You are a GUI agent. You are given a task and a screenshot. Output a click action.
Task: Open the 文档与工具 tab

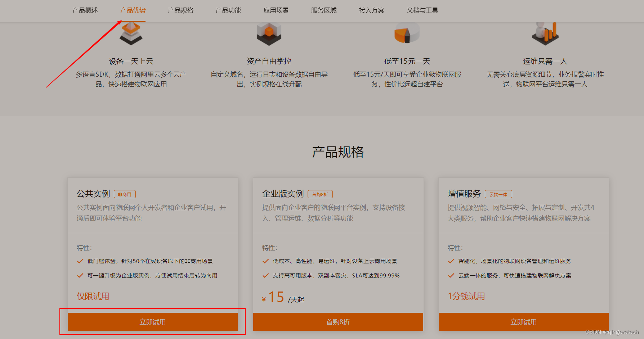pyautogui.click(x=422, y=10)
